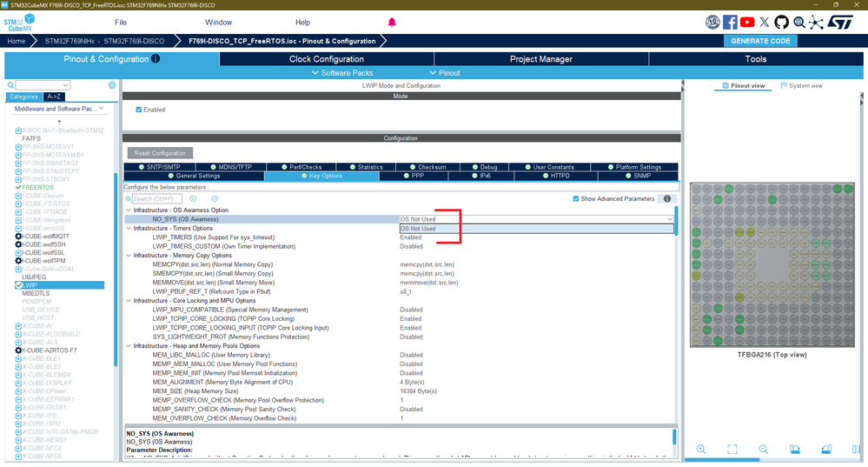Image resolution: width=868 pixels, height=467 pixels.
Task: Select 'OS Not Used' dropdown option
Action: tap(536, 229)
